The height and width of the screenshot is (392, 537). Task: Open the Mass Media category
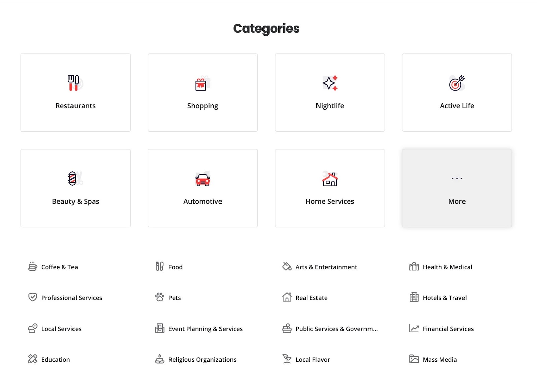point(439,359)
